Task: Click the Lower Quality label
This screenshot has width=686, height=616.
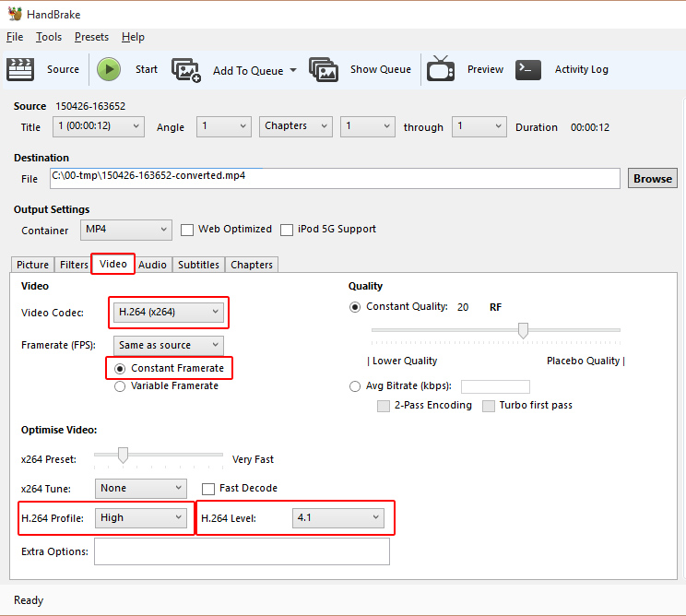Action: tap(405, 361)
